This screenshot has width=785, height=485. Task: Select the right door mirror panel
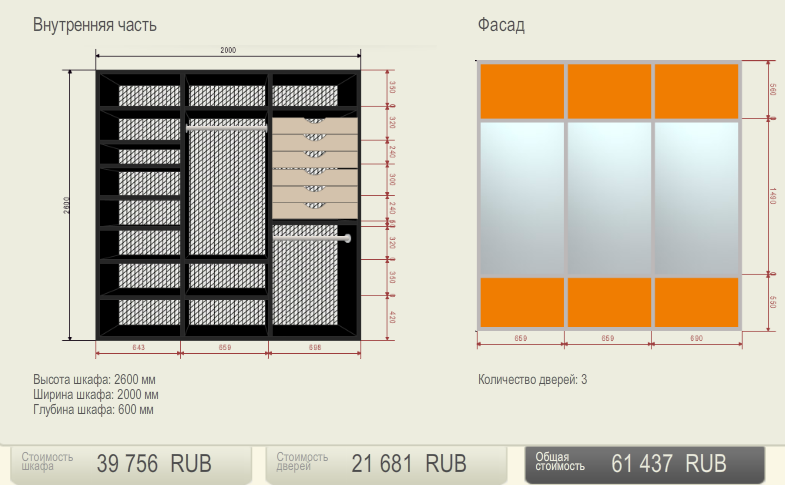(x=696, y=198)
